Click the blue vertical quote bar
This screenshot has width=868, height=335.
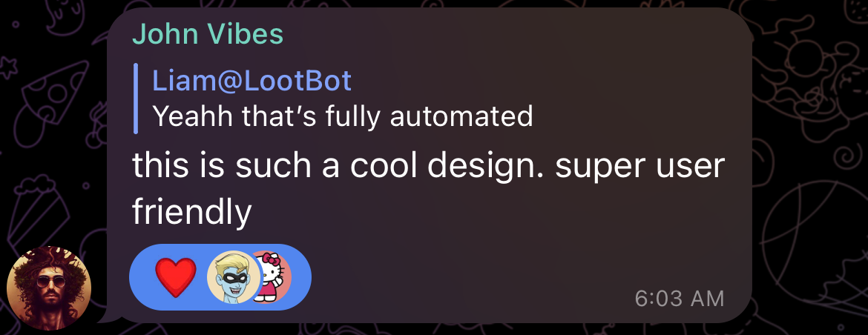tap(136, 99)
